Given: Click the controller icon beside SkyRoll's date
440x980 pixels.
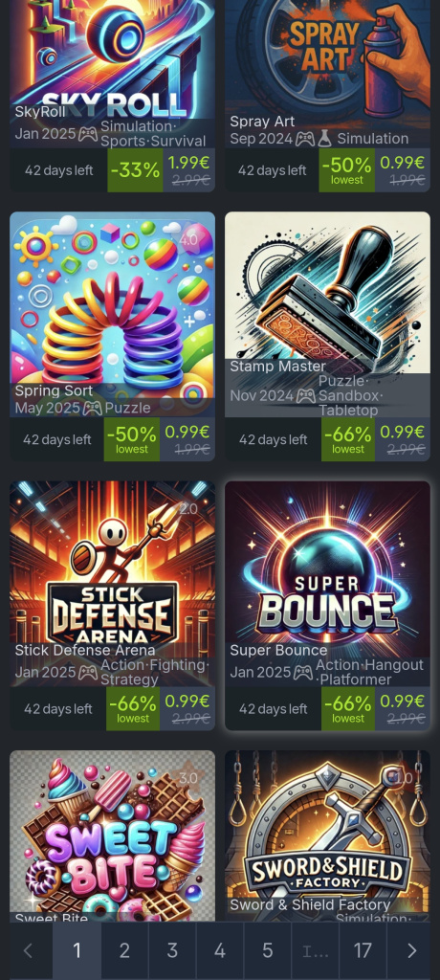Looking at the screenshot, I should pos(88,134).
